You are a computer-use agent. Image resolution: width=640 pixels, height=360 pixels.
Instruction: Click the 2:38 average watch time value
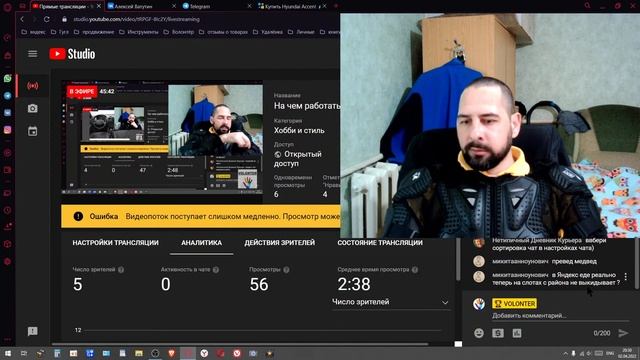(354, 284)
